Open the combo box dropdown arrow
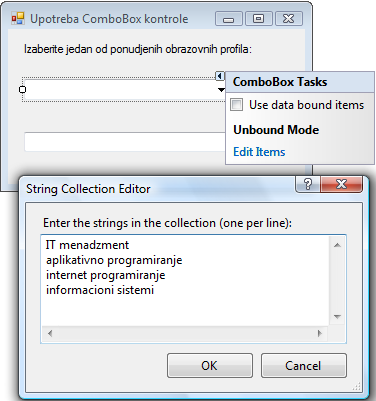Screen dimensions: 376x401 221,90
